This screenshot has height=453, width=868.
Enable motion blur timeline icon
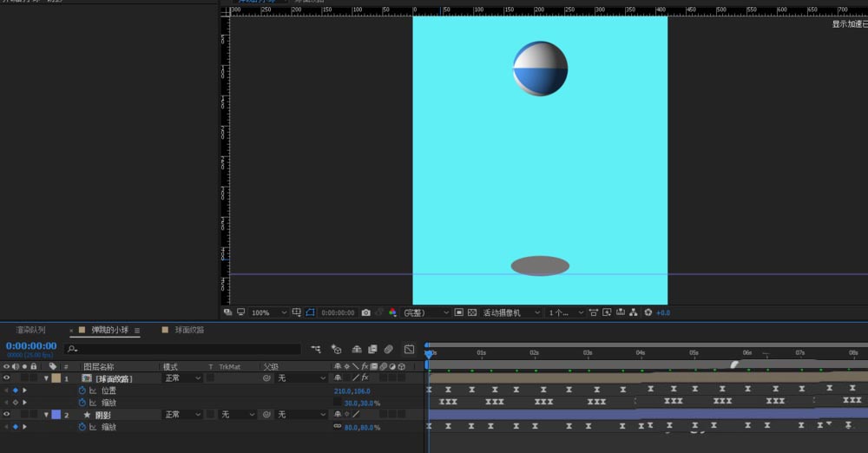click(x=389, y=349)
